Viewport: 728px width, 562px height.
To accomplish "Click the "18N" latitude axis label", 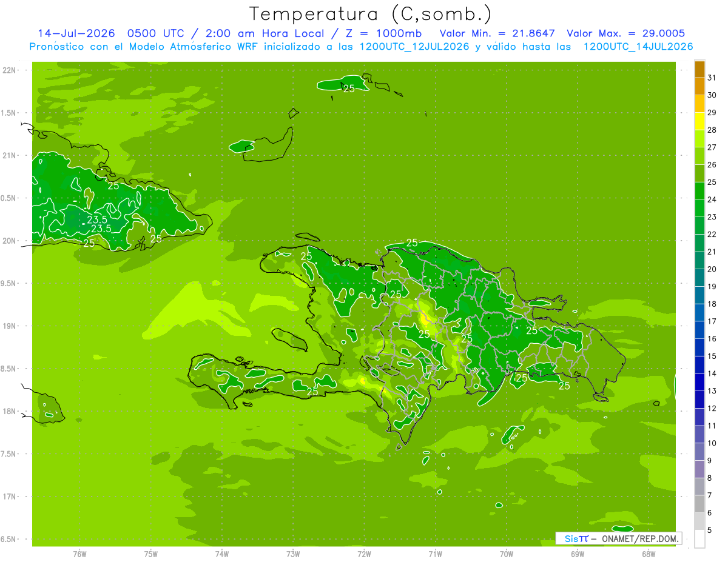I will pyautogui.click(x=9, y=411).
